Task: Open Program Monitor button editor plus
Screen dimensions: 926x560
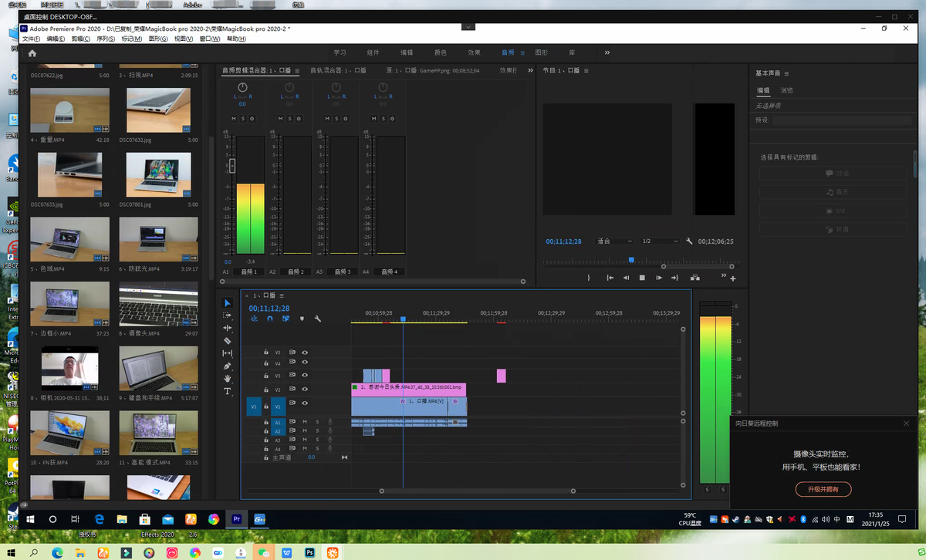Action: tap(733, 278)
